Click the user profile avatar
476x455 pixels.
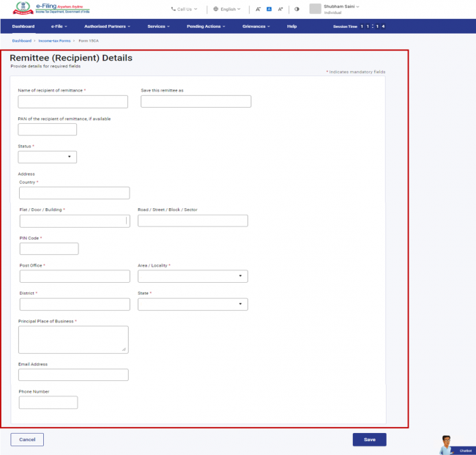click(x=315, y=9)
